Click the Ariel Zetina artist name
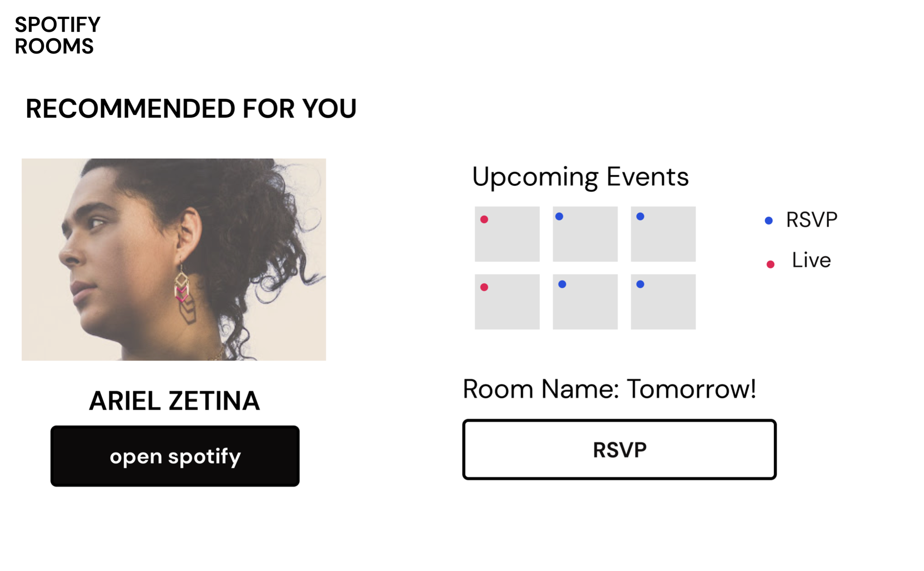 click(175, 401)
